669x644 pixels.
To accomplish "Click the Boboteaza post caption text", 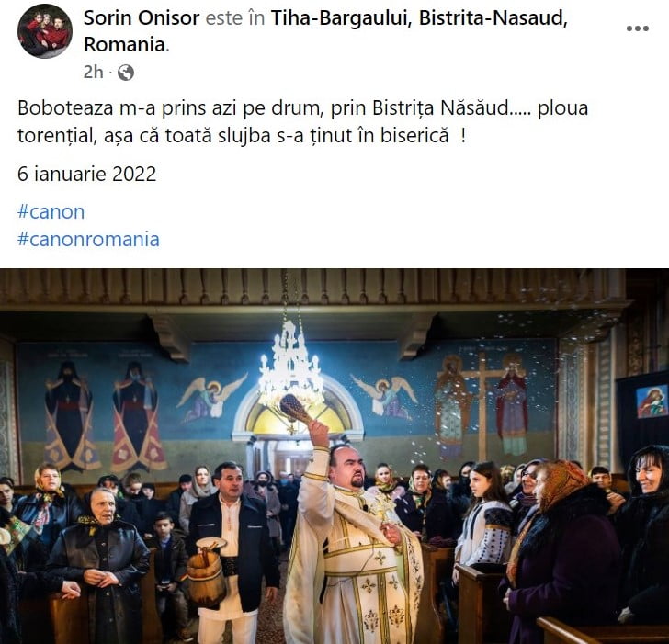I will (302, 121).
